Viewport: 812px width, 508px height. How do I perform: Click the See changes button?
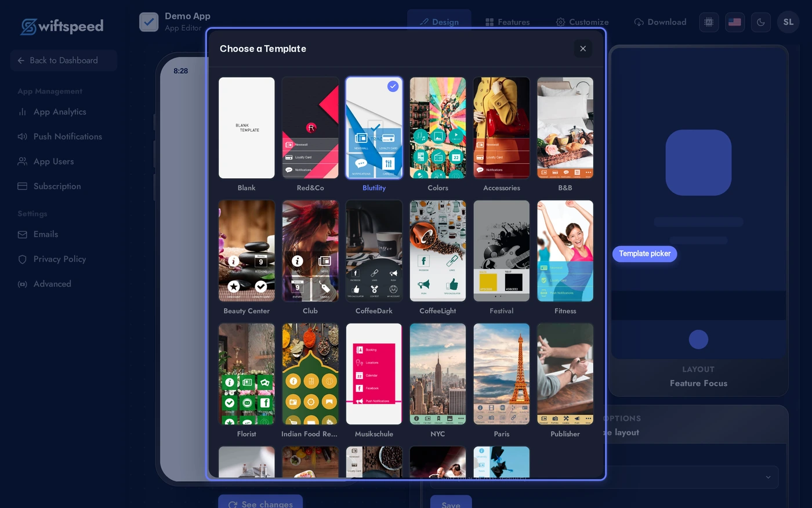tap(260, 503)
